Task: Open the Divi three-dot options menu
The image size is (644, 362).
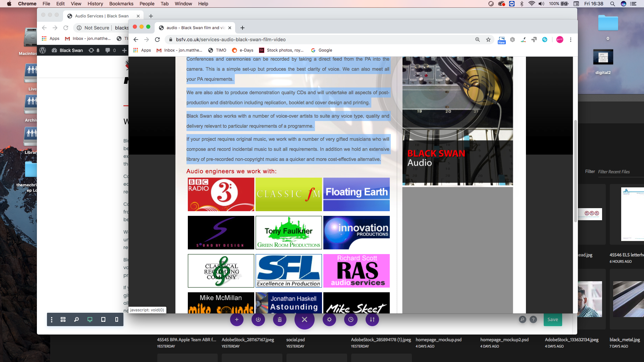Action: click(x=52, y=319)
